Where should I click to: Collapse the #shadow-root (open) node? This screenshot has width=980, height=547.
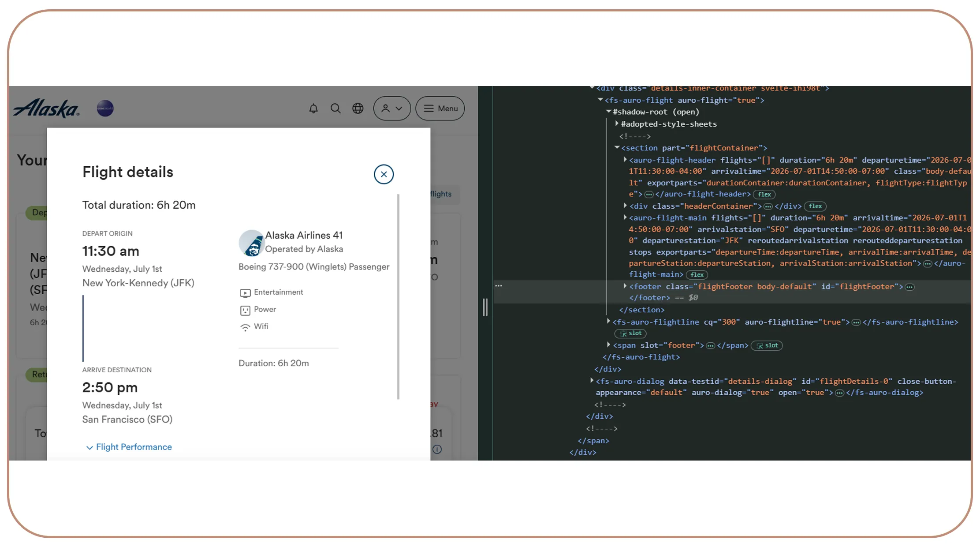pyautogui.click(x=608, y=111)
